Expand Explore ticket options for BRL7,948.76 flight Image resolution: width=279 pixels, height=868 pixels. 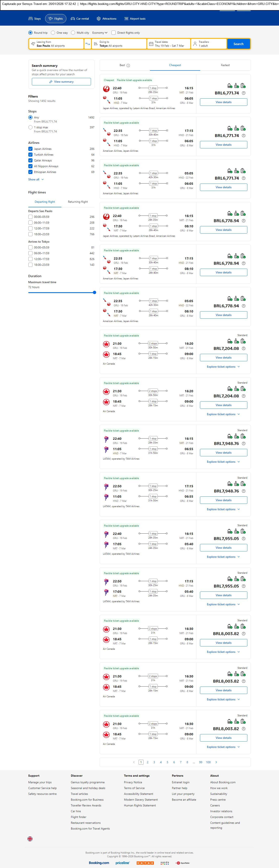[223, 462]
